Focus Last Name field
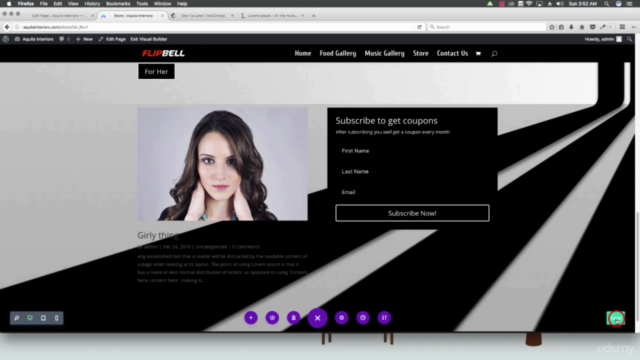The height and width of the screenshot is (360, 640). pos(412,171)
